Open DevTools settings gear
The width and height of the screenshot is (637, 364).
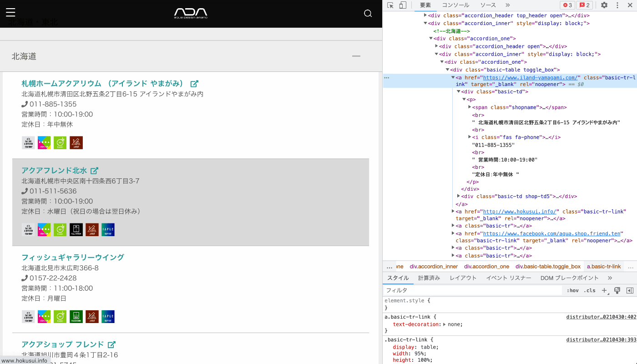604,5
